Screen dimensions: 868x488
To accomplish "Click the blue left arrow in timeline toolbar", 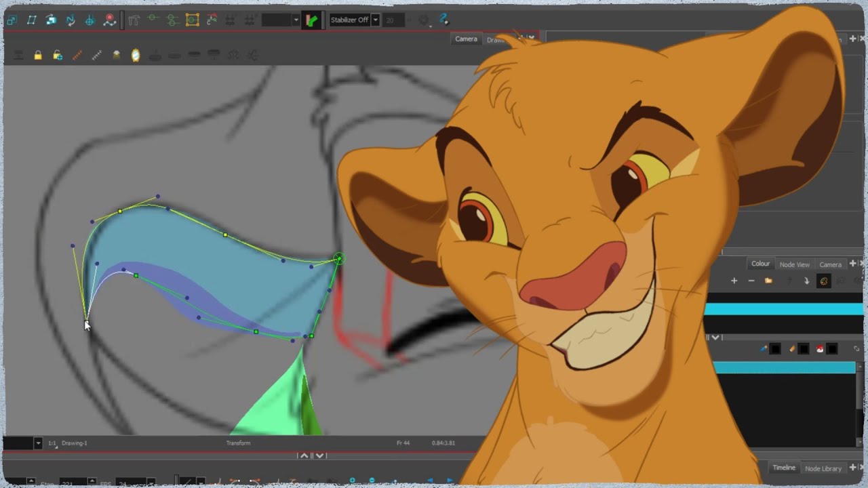I will [430, 481].
